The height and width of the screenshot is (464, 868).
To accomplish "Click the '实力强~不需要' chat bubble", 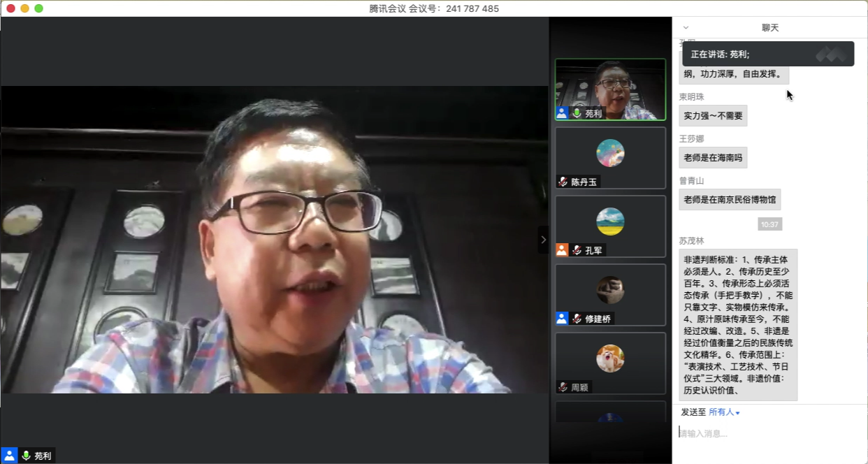I will pyautogui.click(x=712, y=115).
